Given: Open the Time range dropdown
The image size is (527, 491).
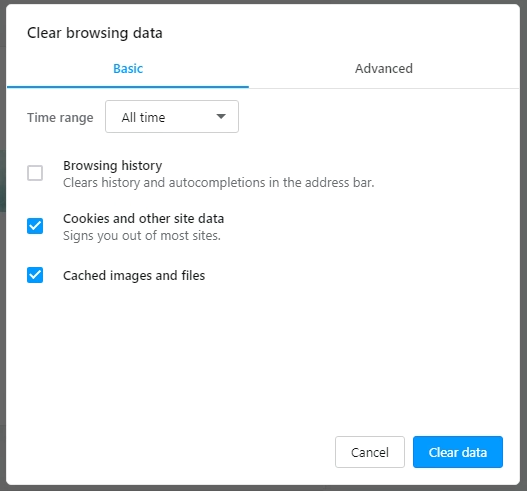Looking at the screenshot, I should (x=172, y=117).
